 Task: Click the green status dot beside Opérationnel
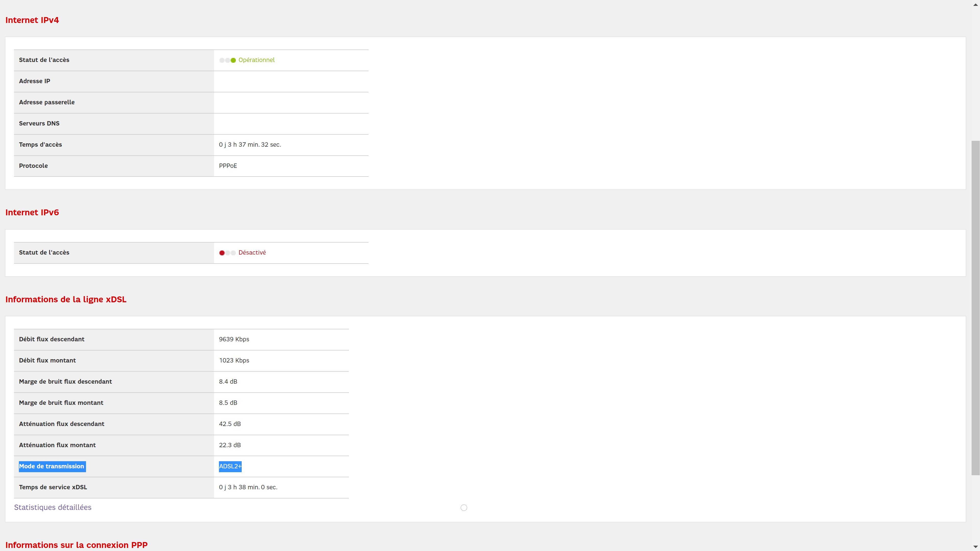pos(233,60)
